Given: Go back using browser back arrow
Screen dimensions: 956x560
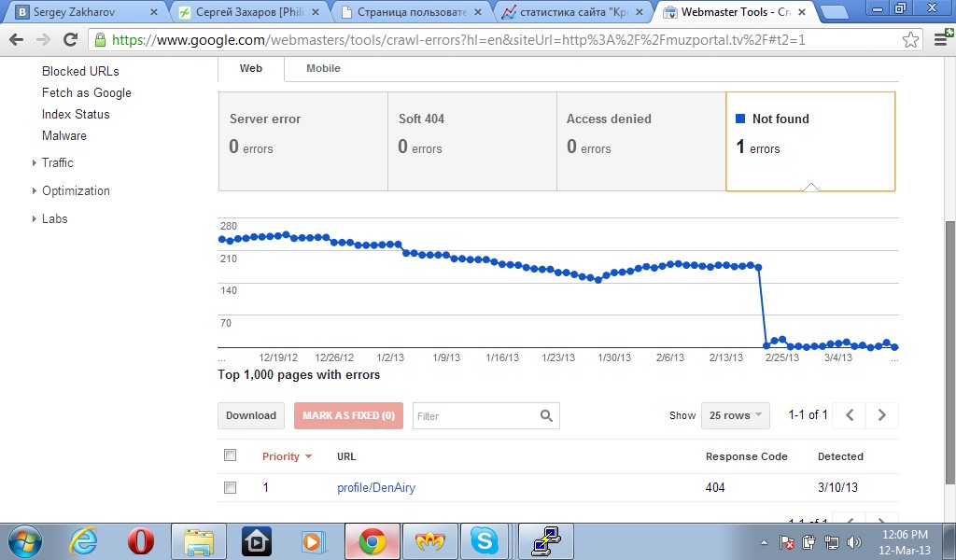Looking at the screenshot, I should [x=17, y=39].
